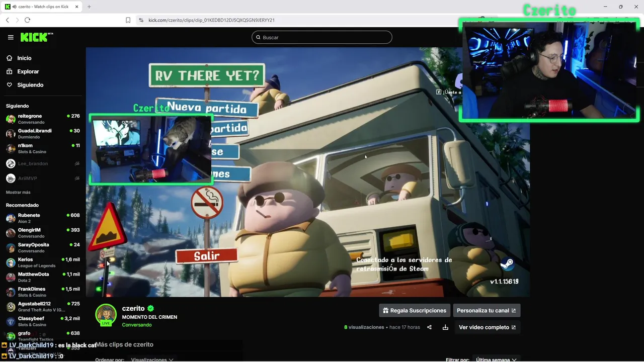Click the Siguiendo heart icon
The image size is (644, 362).
tap(9, 85)
